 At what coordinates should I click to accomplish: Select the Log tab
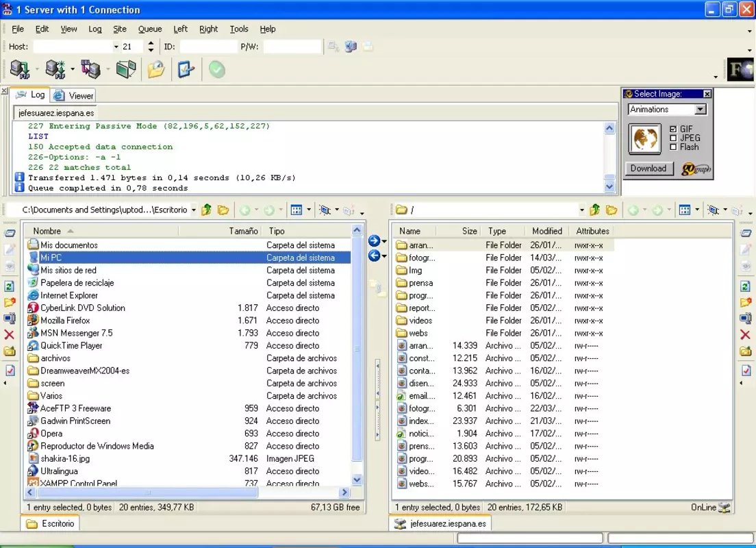(x=30, y=95)
